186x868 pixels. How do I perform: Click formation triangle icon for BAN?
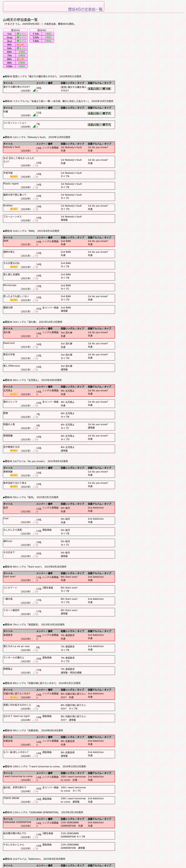(x=34, y=244)
